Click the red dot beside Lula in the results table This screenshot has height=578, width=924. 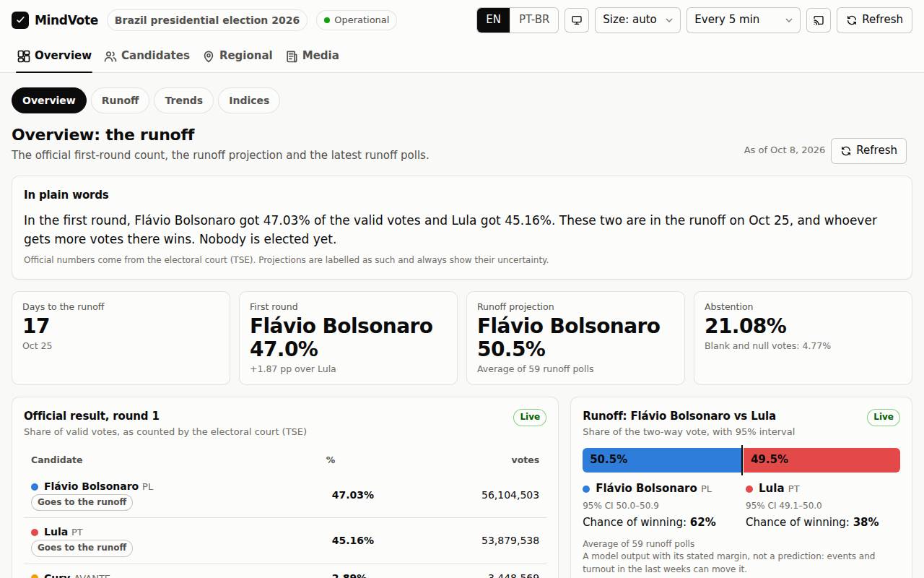tap(35, 532)
